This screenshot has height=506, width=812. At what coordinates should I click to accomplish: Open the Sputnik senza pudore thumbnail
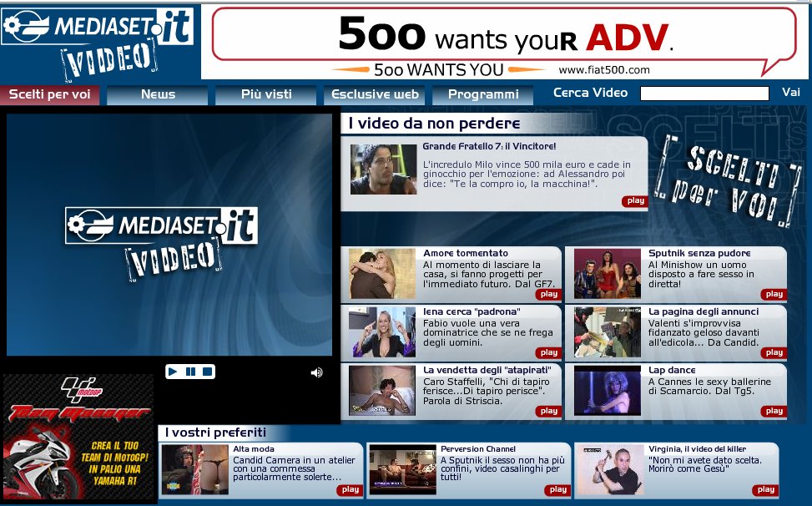click(608, 274)
